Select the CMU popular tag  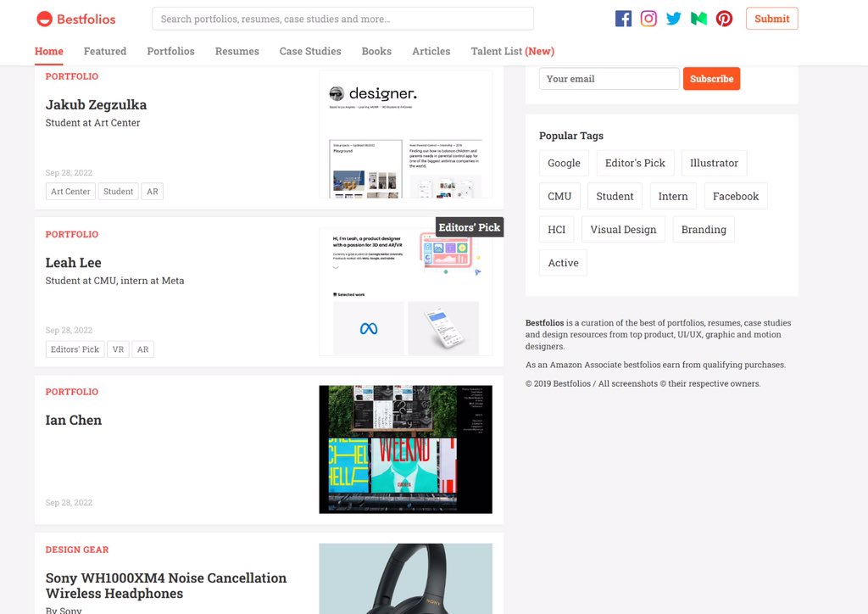pyautogui.click(x=559, y=196)
